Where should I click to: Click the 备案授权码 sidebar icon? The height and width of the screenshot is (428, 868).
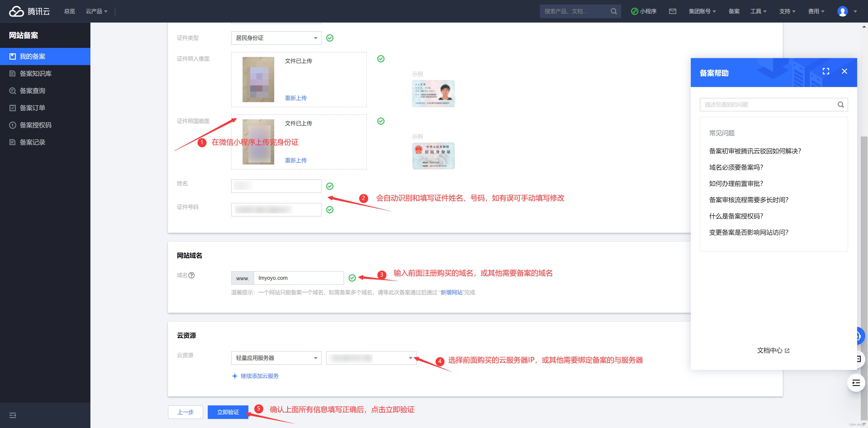point(12,125)
